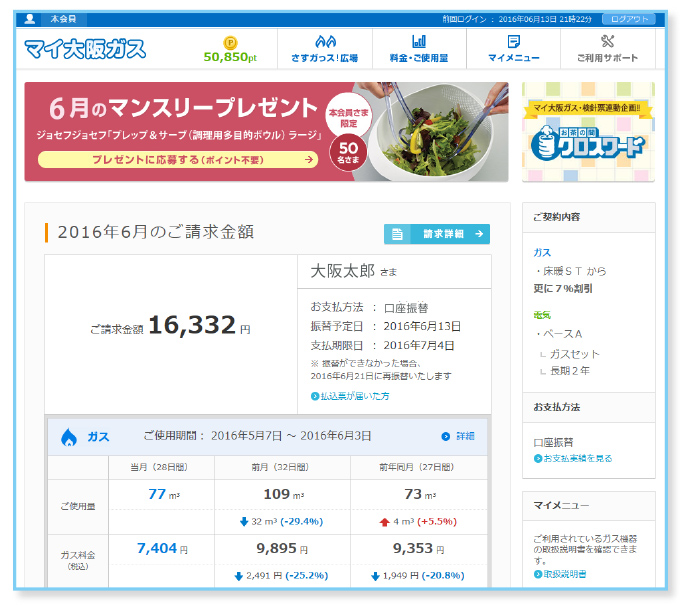Select the 73 m³ last year usage

point(420,494)
